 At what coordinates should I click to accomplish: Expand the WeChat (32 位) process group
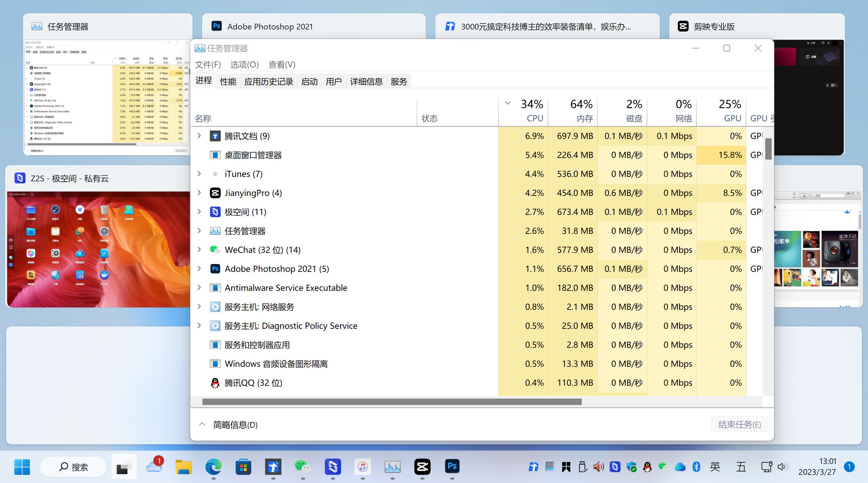199,249
